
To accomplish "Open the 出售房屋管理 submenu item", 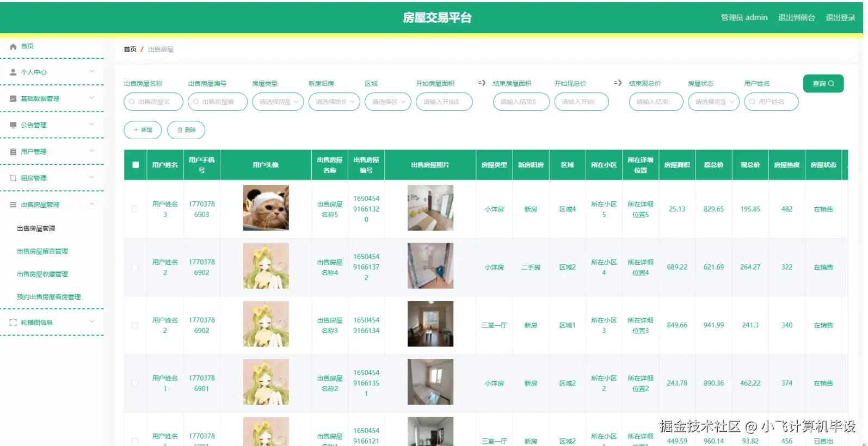I will click(x=36, y=228).
